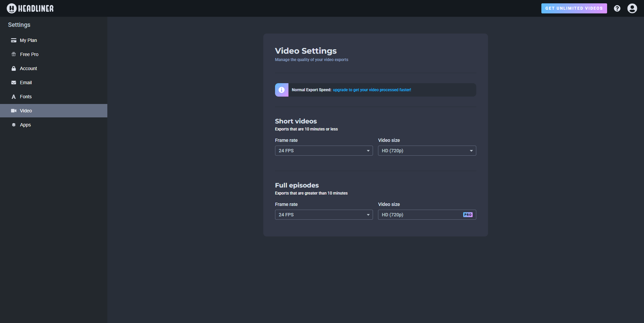Image resolution: width=644 pixels, height=323 pixels.
Task: Click the Email envelope icon
Action: pos(14,83)
